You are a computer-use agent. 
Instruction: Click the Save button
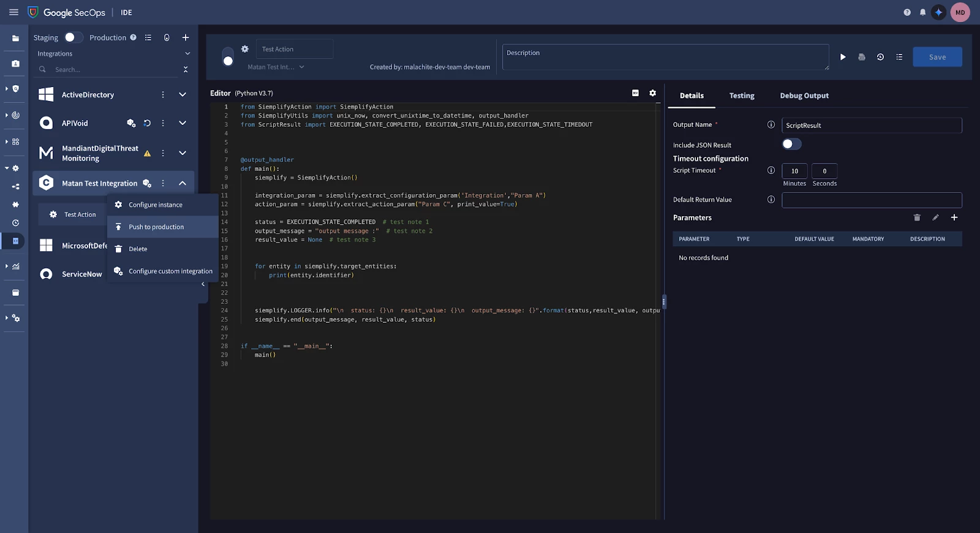pos(937,57)
